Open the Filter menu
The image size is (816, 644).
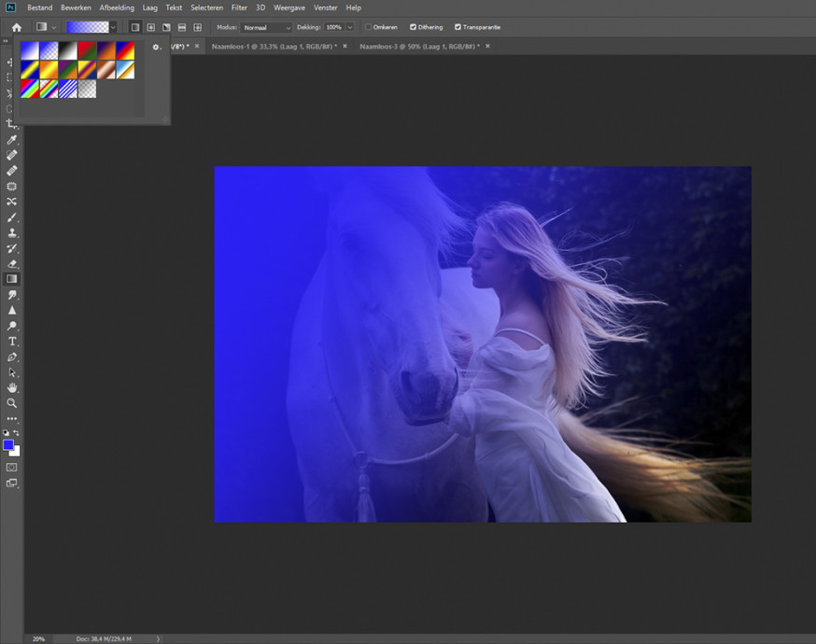point(239,7)
